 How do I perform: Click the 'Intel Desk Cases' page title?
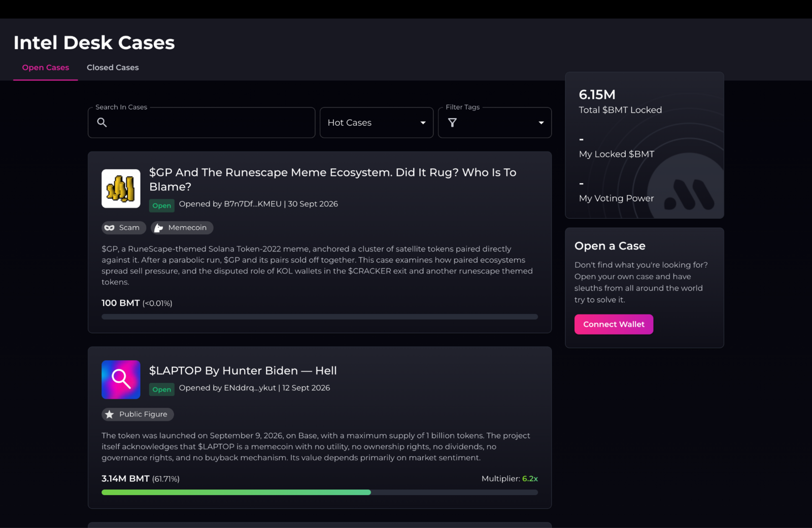point(94,43)
